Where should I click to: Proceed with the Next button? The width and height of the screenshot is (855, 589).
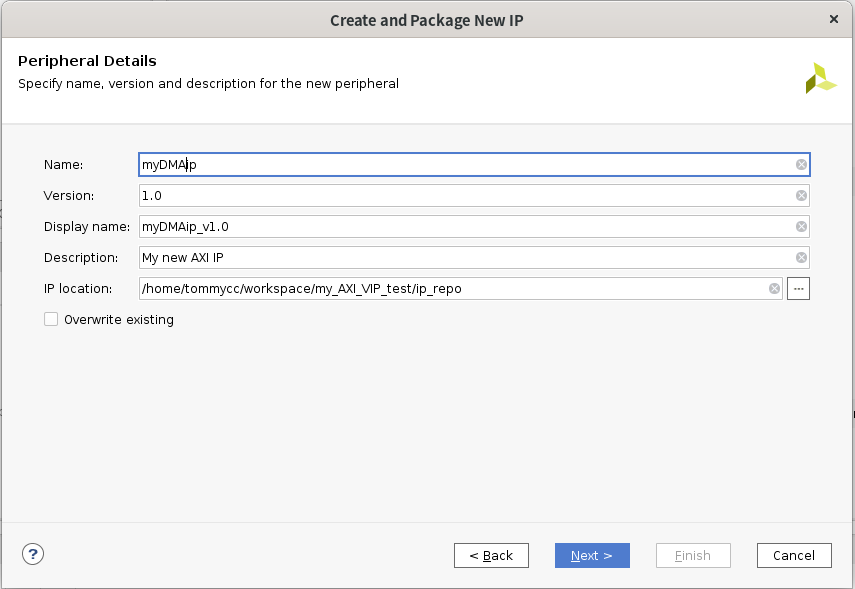click(592, 556)
